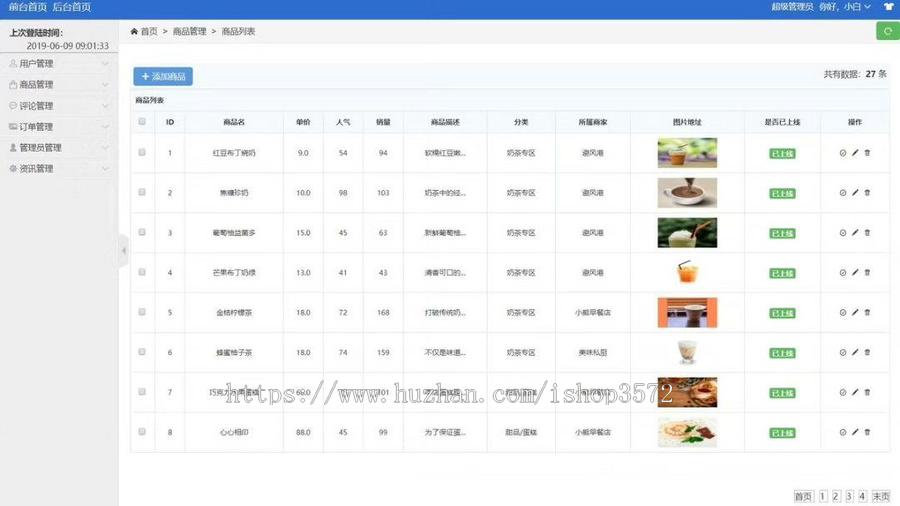This screenshot has width=900, height=506.
Task: Delete product ID 6 using trash icon
Action: coord(867,352)
